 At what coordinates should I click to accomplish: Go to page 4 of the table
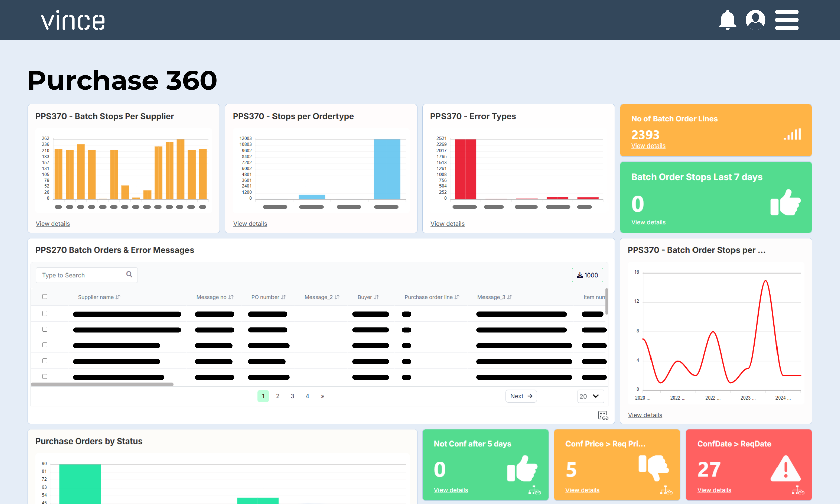click(x=308, y=396)
